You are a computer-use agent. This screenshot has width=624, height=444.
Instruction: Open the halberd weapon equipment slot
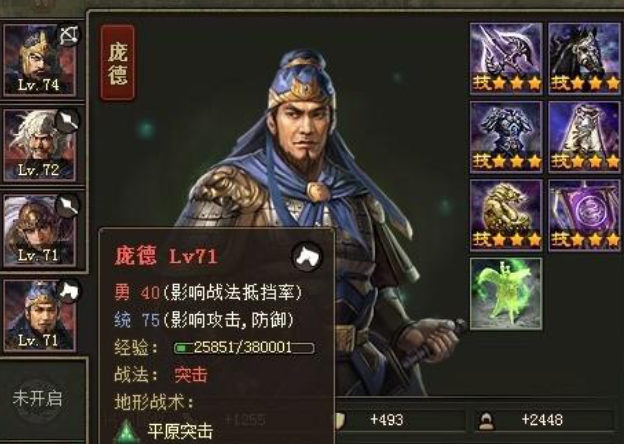[x=506, y=58]
